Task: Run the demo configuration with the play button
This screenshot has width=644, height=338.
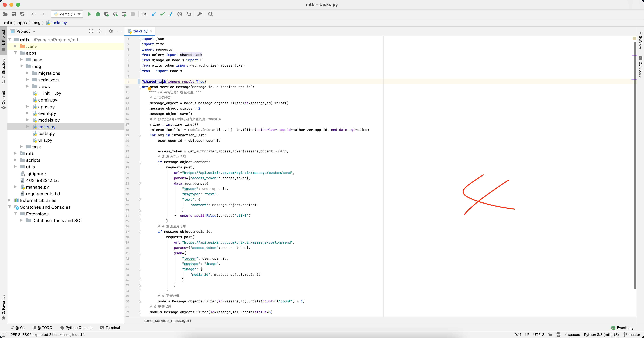Action: coord(89,14)
